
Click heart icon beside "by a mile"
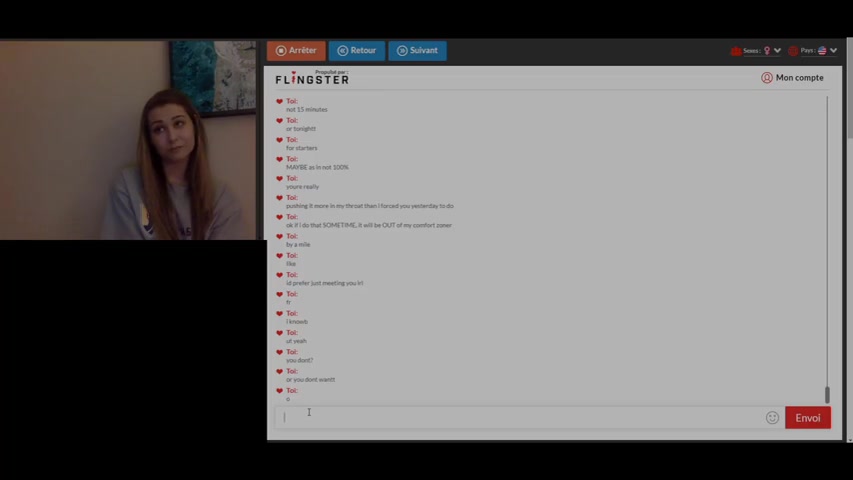tap(280, 237)
